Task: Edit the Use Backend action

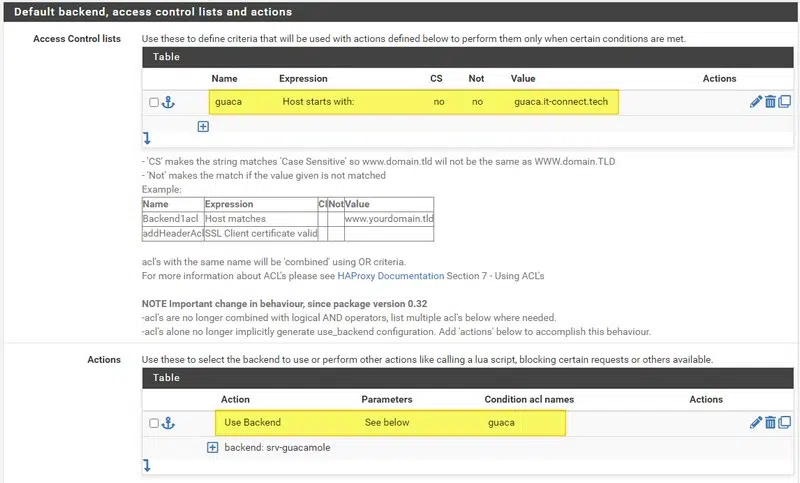Action: pyautogui.click(x=756, y=422)
